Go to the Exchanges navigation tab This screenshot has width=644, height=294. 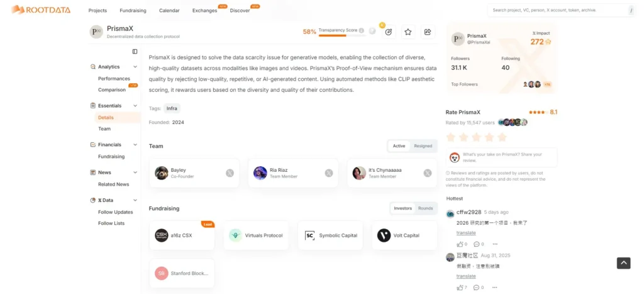click(204, 11)
